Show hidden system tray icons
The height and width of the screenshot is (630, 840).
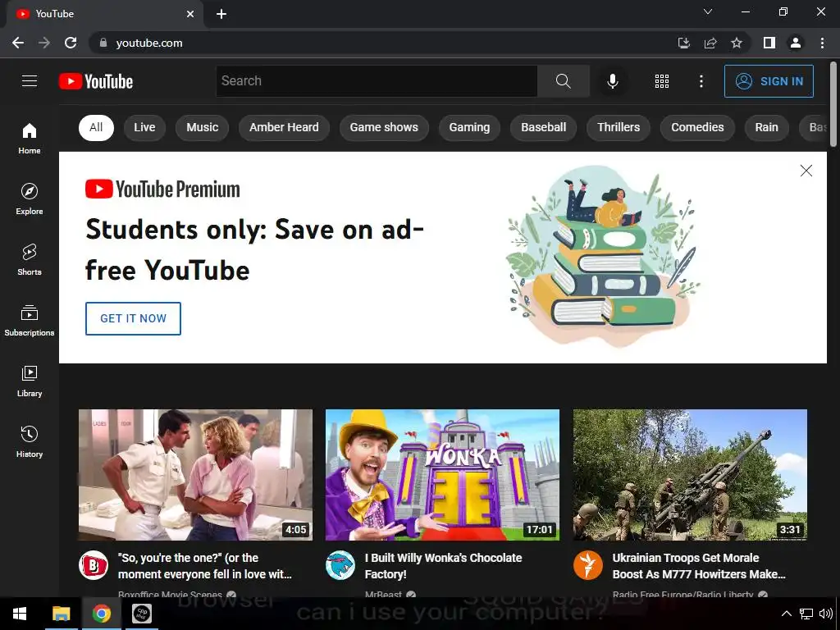pos(786,614)
